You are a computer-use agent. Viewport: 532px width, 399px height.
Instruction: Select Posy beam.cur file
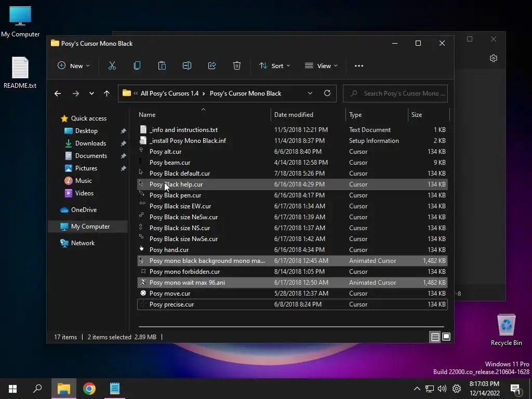tap(292, 163)
